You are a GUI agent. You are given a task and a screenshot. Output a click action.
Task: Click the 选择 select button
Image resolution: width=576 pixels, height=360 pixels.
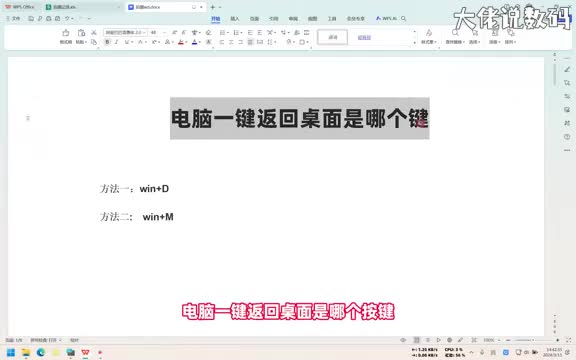click(474, 36)
